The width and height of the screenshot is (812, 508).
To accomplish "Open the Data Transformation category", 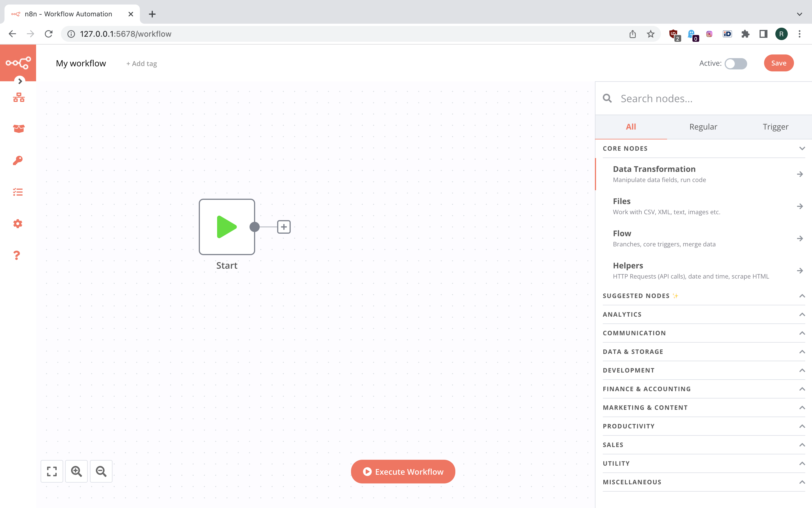I will coord(704,174).
